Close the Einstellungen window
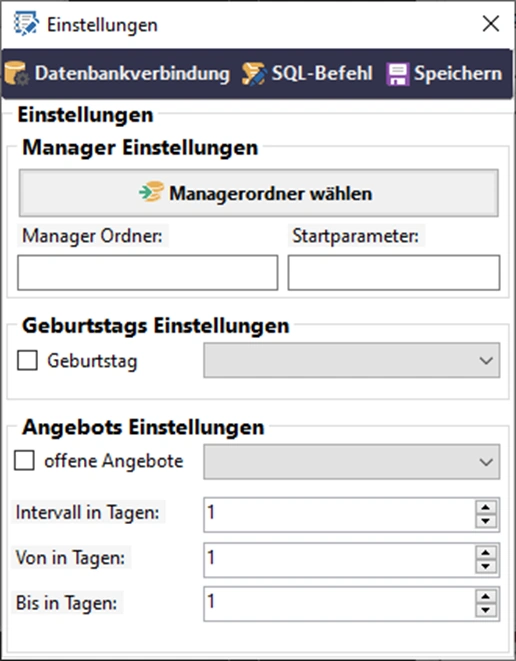The width and height of the screenshot is (516, 661). 491,24
